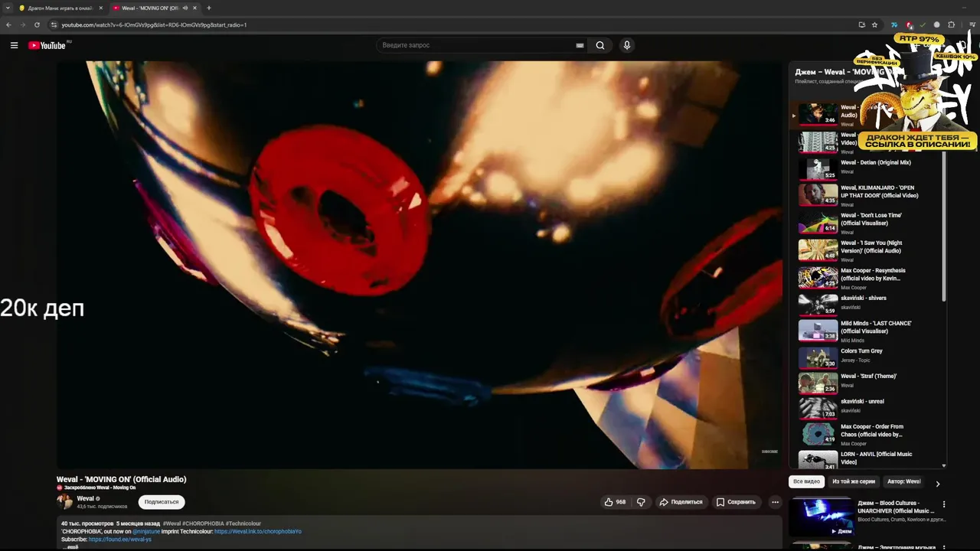Open the YouTube hamburger guide menu

click(x=14, y=45)
